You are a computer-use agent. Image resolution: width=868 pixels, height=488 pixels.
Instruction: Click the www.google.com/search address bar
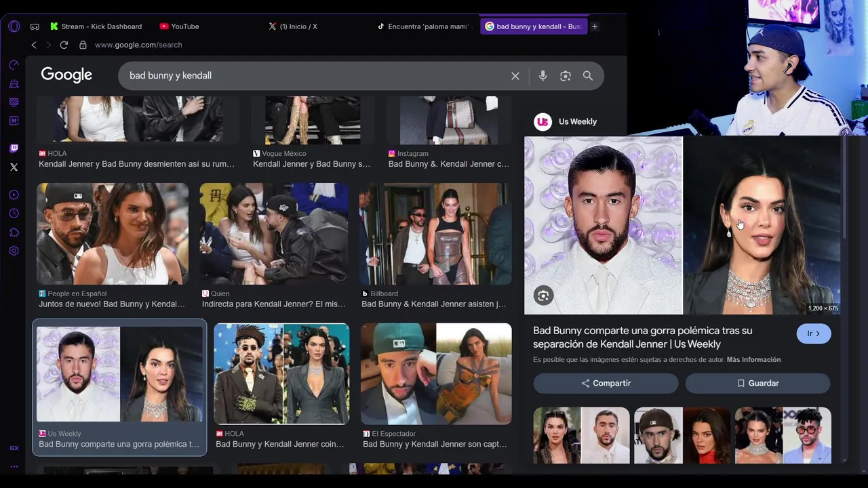coord(138,45)
